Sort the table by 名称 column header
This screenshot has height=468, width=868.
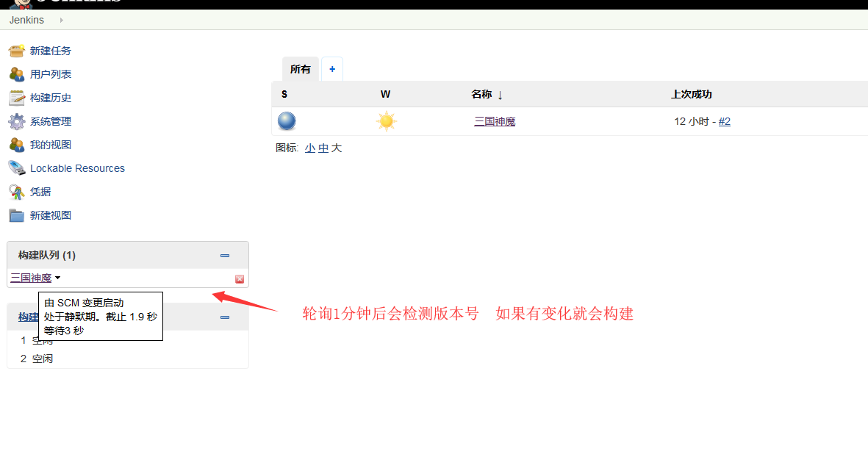click(481, 94)
